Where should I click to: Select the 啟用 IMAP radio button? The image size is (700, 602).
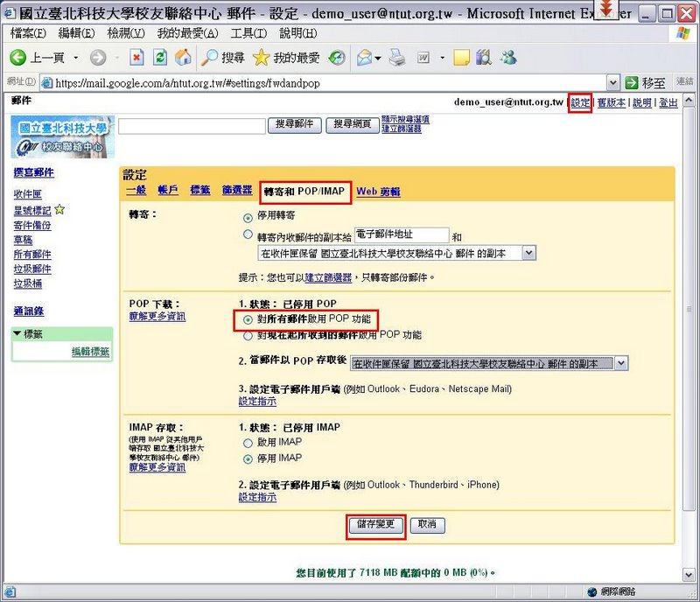click(248, 443)
